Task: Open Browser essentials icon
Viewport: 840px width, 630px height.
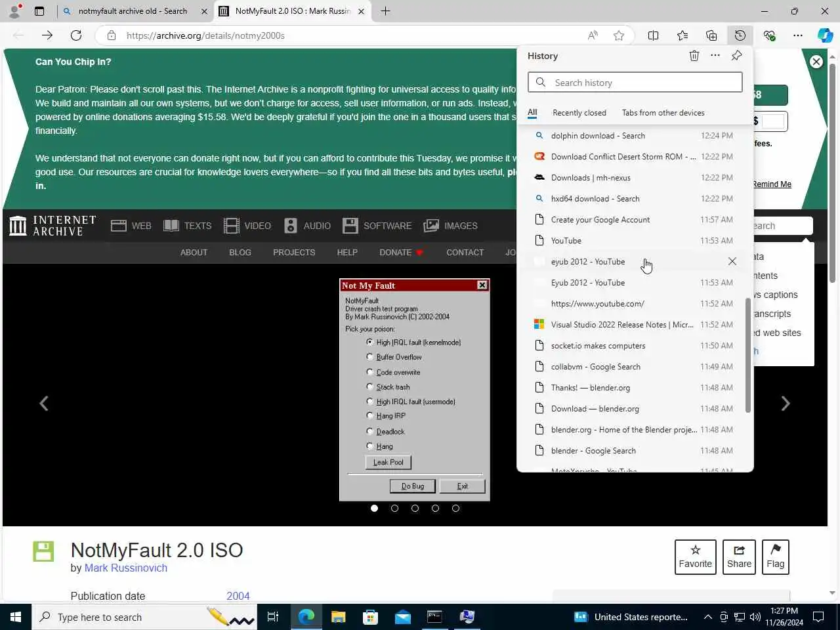Action: pos(769,35)
